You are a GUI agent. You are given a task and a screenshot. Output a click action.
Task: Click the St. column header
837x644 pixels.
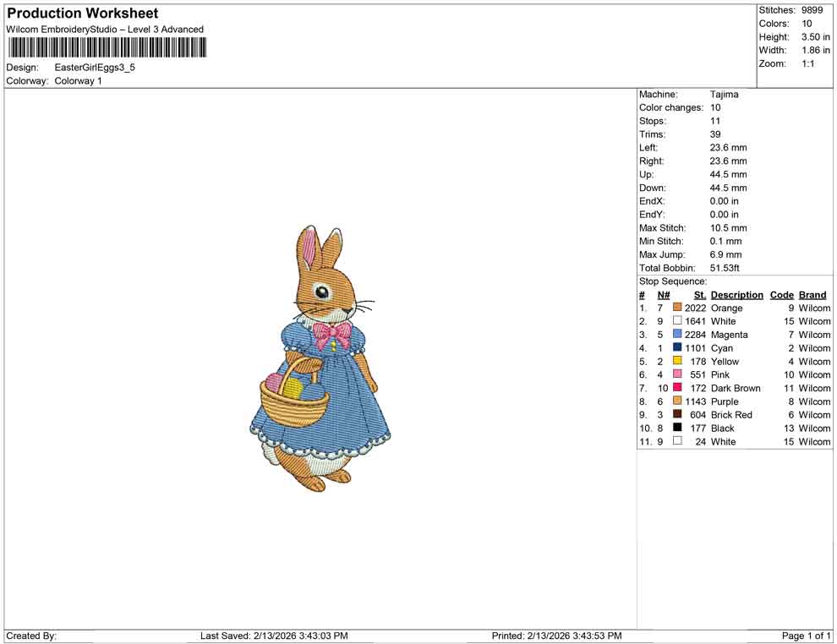coord(699,295)
